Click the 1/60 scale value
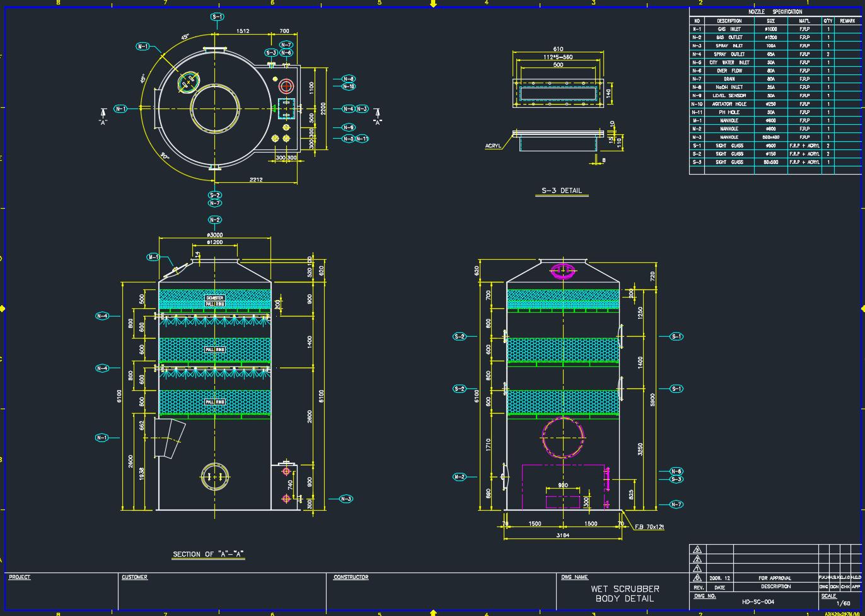This screenshot has width=865, height=616. click(843, 603)
